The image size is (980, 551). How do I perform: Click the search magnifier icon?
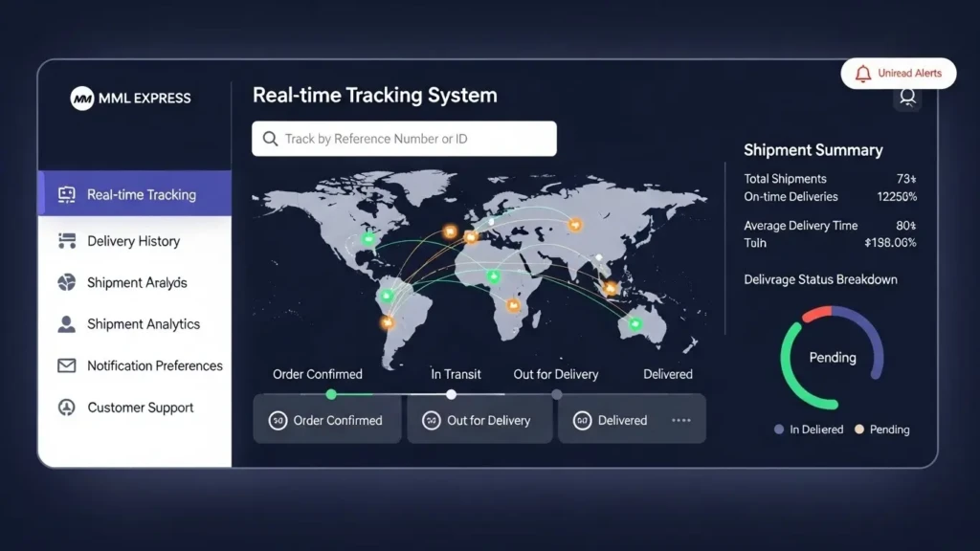[x=270, y=138]
